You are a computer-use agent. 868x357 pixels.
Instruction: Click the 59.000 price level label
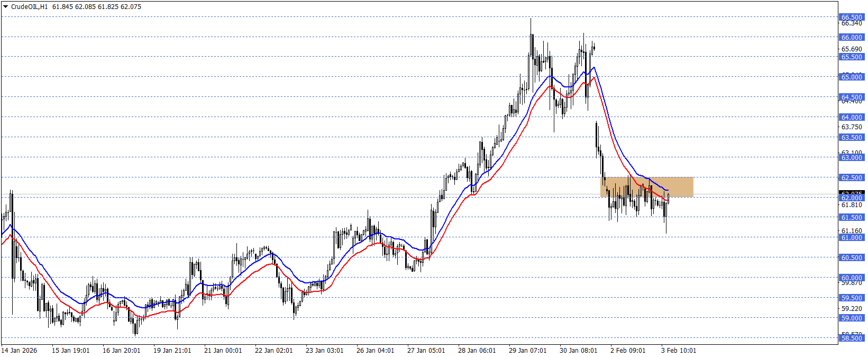tap(852, 318)
